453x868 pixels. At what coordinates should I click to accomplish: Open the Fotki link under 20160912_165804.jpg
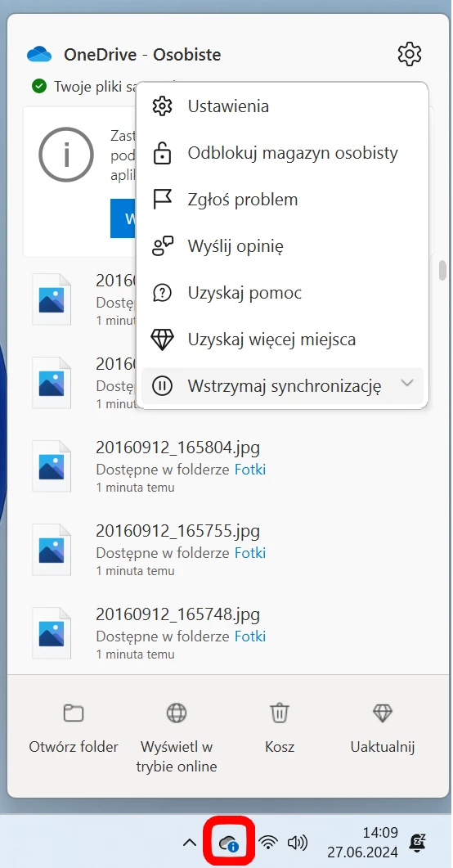[250, 470]
